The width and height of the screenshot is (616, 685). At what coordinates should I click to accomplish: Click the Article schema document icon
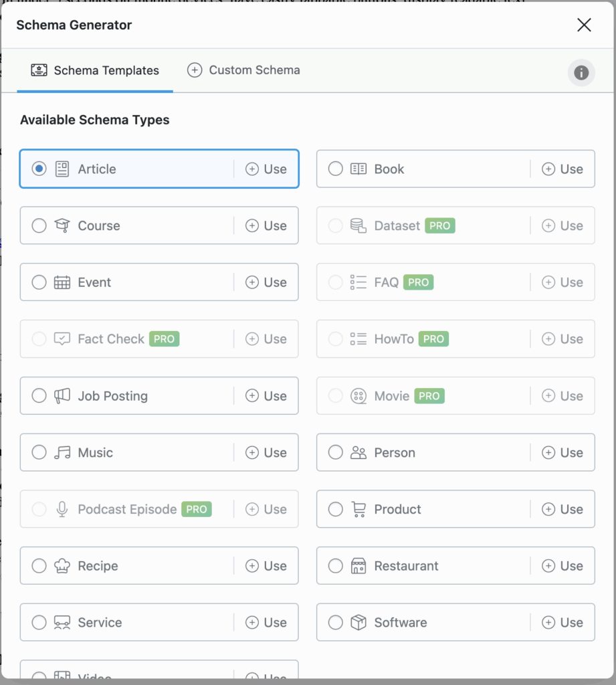click(x=62, y=169)
